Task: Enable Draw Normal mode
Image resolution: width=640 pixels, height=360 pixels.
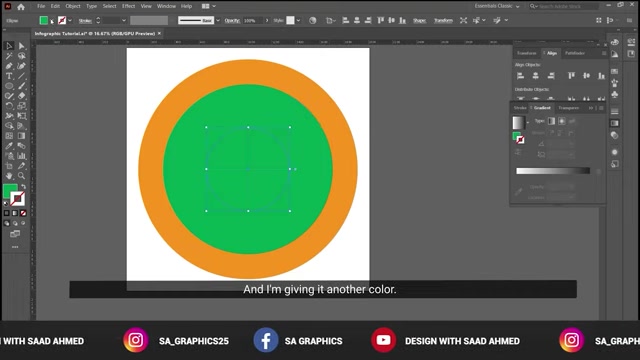Action: click(x=7, y=223)
